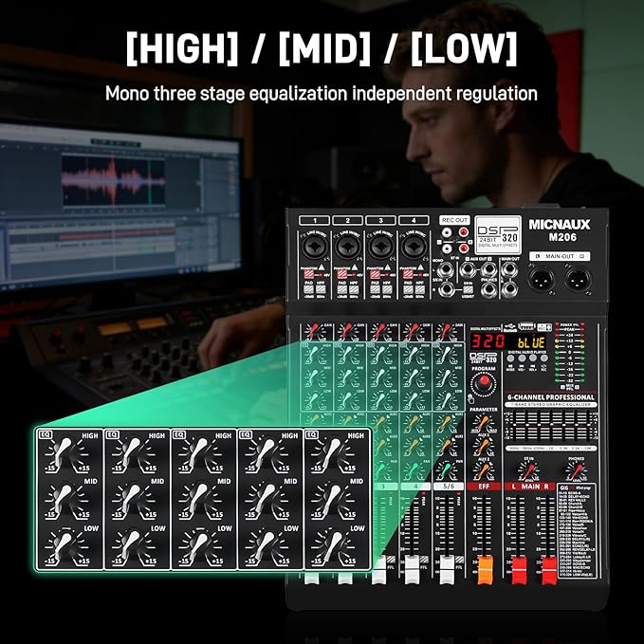Click the orange EFF fader cap
The image size is (644, 644).
coord(485,570)
